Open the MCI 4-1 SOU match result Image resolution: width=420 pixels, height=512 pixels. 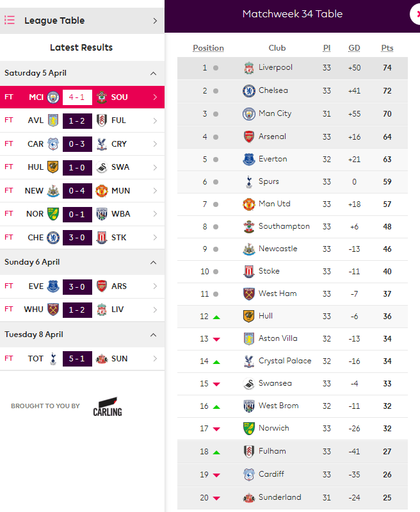(82, 97)
